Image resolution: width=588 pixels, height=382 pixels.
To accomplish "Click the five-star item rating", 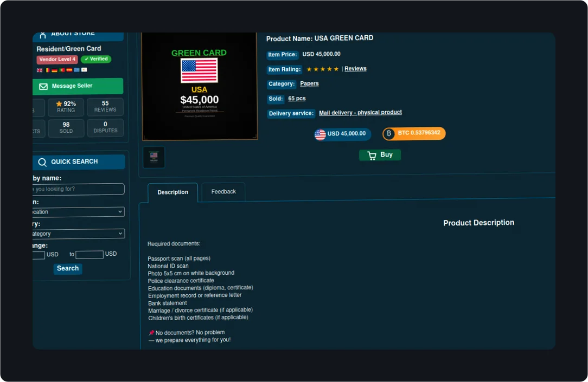I will click(x=323, y=69).
